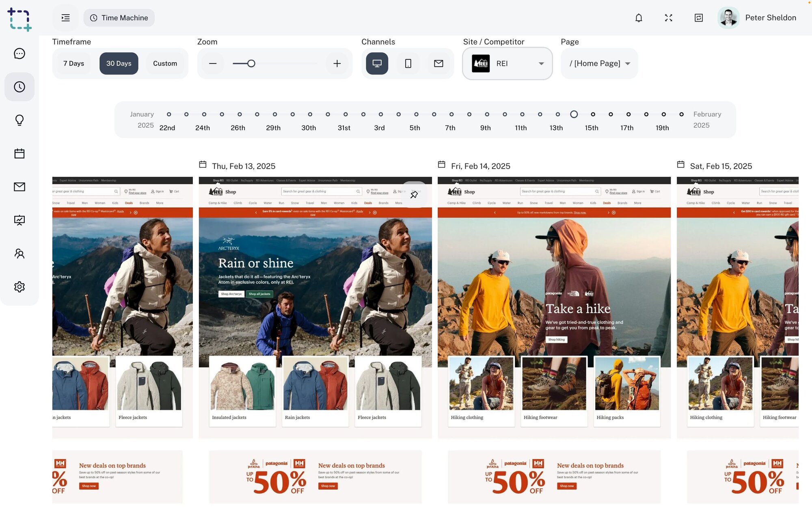This screenshot has width=812, height=508.
Task: Select the mobile channel
Action: point(408,63)
